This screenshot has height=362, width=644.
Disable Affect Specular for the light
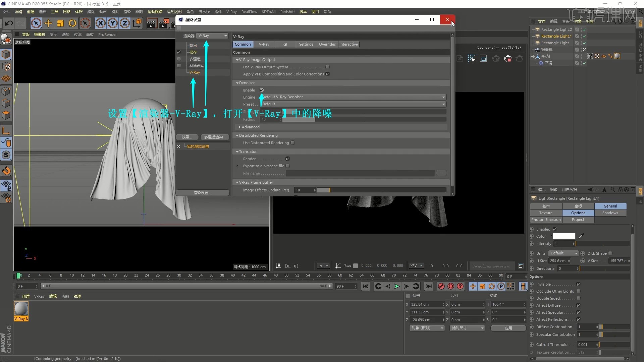(x=579, y=312)
